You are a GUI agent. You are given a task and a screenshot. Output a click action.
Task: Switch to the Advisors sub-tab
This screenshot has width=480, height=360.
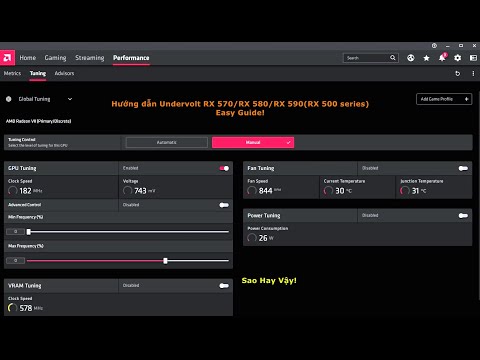click(x=64, y=73)
